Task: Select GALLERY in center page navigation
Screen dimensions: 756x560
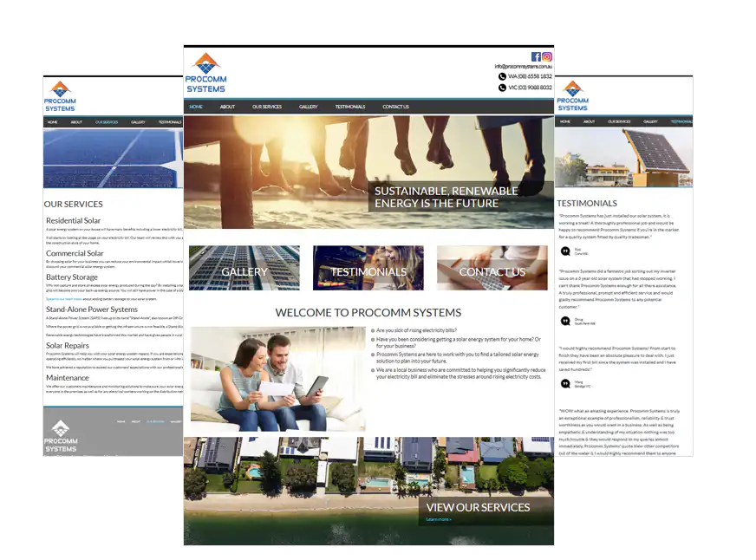Action: [x=309, y=107]
